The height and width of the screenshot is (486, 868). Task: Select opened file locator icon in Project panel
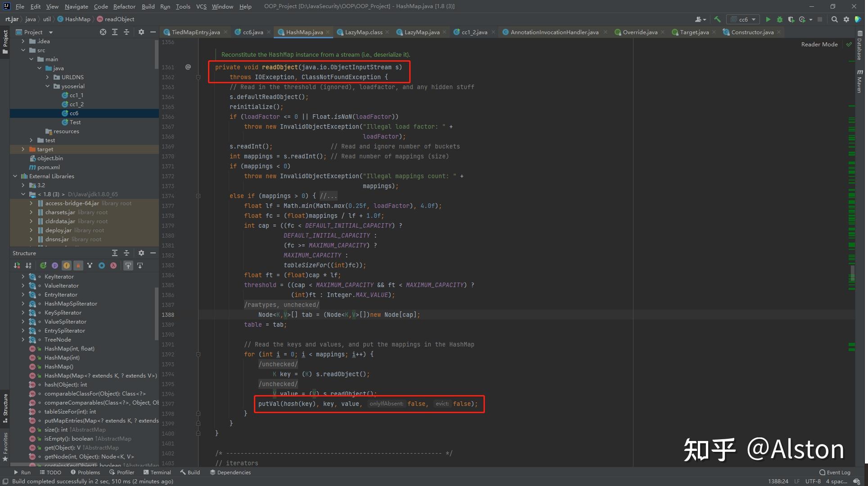point(103,32)
